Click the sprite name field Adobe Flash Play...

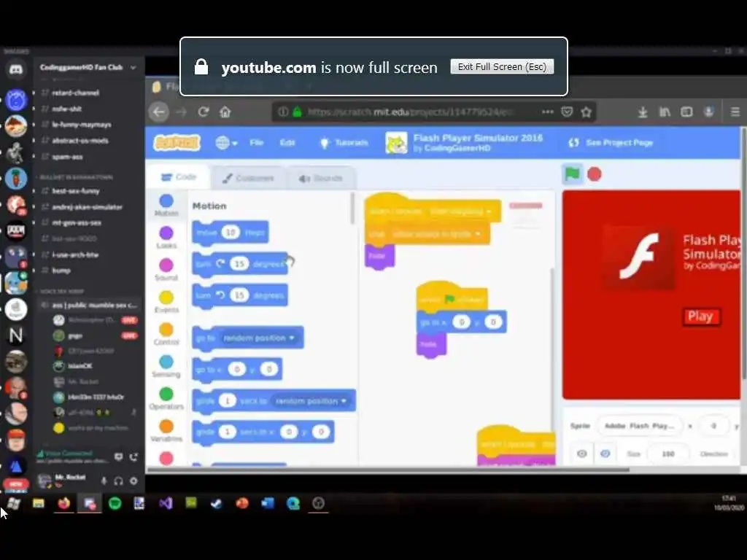coord(639,426)
